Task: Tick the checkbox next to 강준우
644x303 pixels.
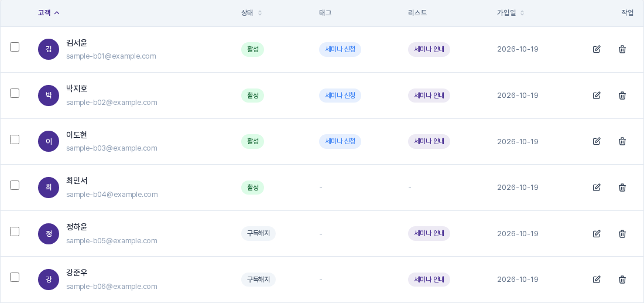Action: click(x=15, y=277)
